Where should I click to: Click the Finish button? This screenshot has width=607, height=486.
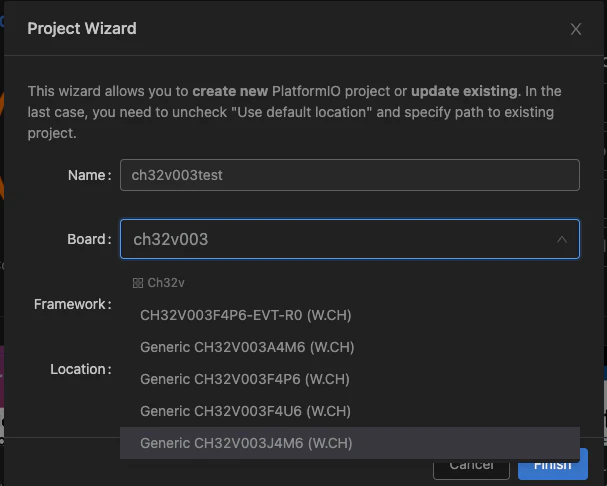pyautogui.click(x=552, y=464)
